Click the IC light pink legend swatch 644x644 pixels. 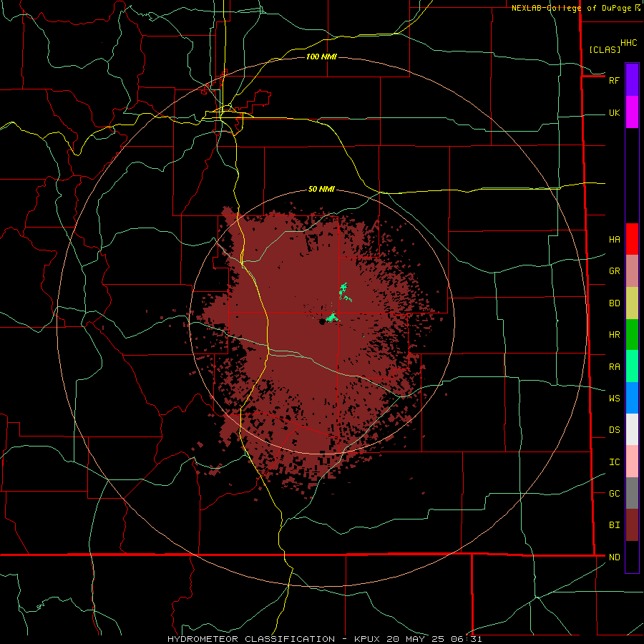click(632, 462)
